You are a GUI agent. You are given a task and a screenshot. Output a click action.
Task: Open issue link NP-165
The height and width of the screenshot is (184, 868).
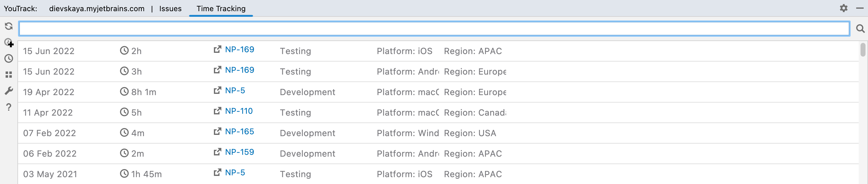pyautogui.click(x=239, y=131)
